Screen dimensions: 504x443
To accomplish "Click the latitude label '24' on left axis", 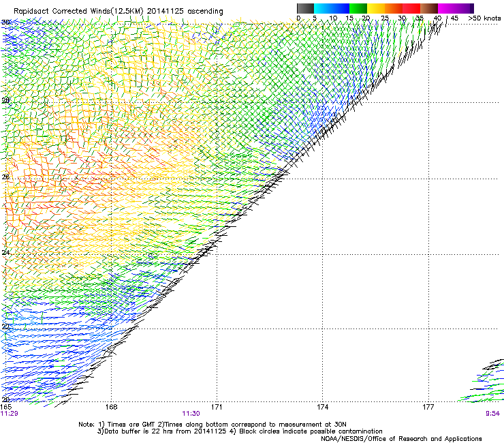I will coord(5,253).
